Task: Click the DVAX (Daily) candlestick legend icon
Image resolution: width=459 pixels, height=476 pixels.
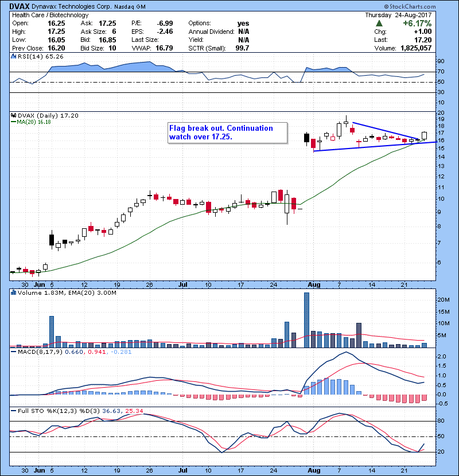Action: pos(12,115)
